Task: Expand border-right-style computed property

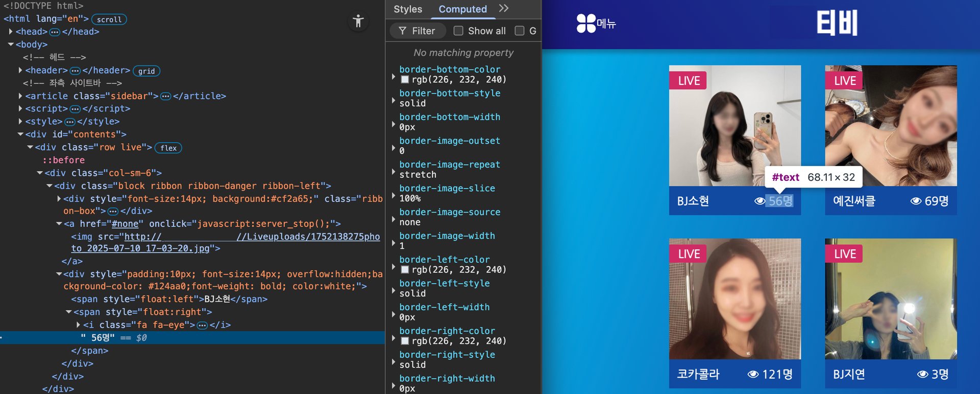Action: pos(394,362)
